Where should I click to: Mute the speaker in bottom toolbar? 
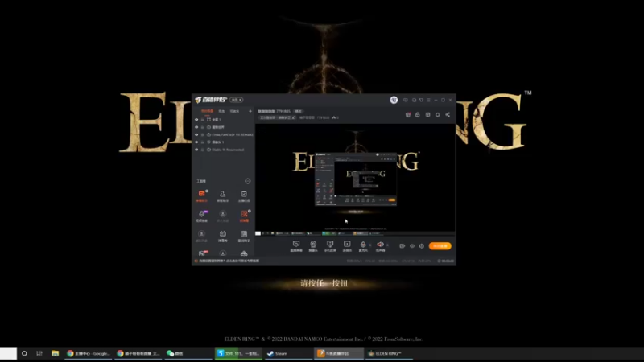[x=380, y=245]
